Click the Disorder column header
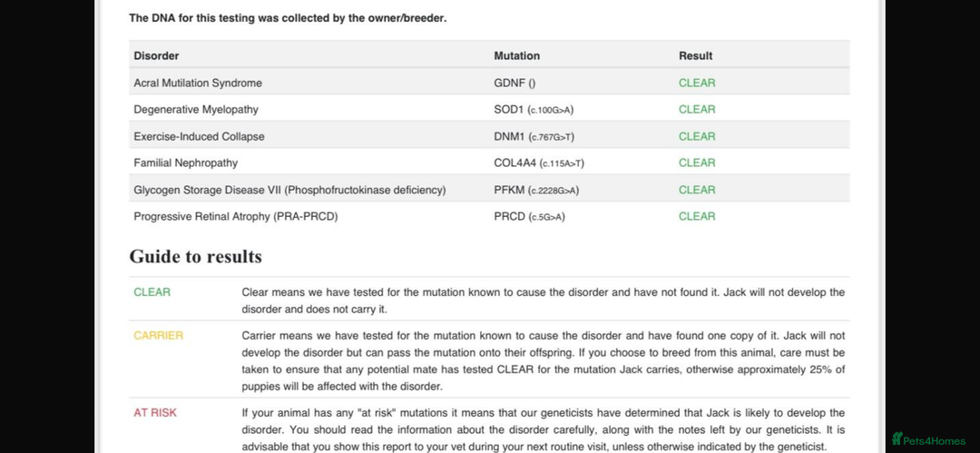Screen dimensions: 980x453 point(156,55)
